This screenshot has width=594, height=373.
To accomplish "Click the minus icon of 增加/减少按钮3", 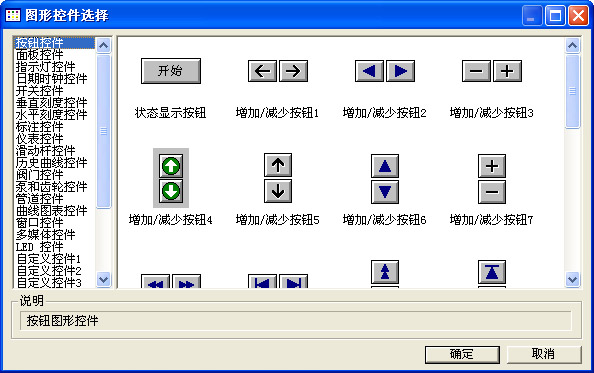I will click(476, 71).
